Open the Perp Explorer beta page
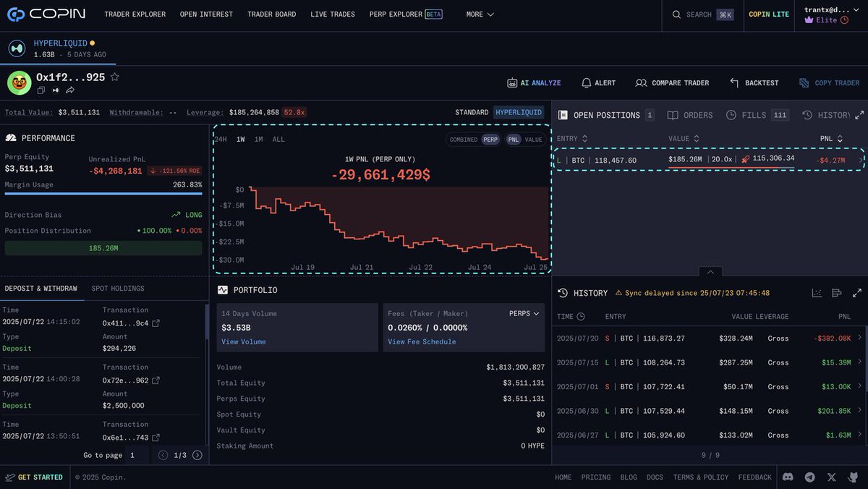This screenshot has width=868, height=489. click(x=406, y=14)
